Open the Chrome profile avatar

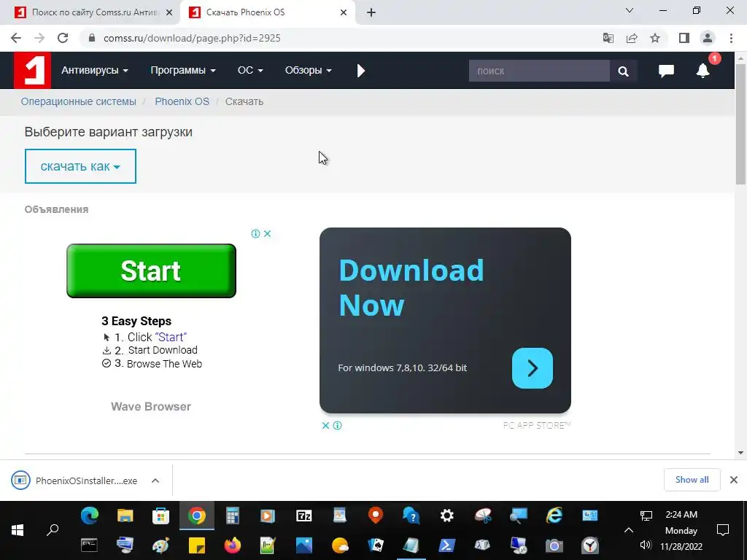pos(708,38)
